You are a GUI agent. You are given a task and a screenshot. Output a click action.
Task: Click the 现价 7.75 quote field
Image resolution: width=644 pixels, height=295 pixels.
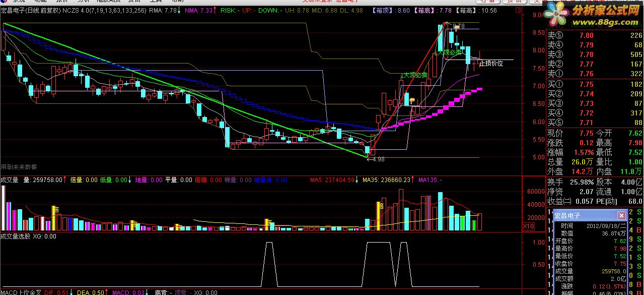pos(571,133)
